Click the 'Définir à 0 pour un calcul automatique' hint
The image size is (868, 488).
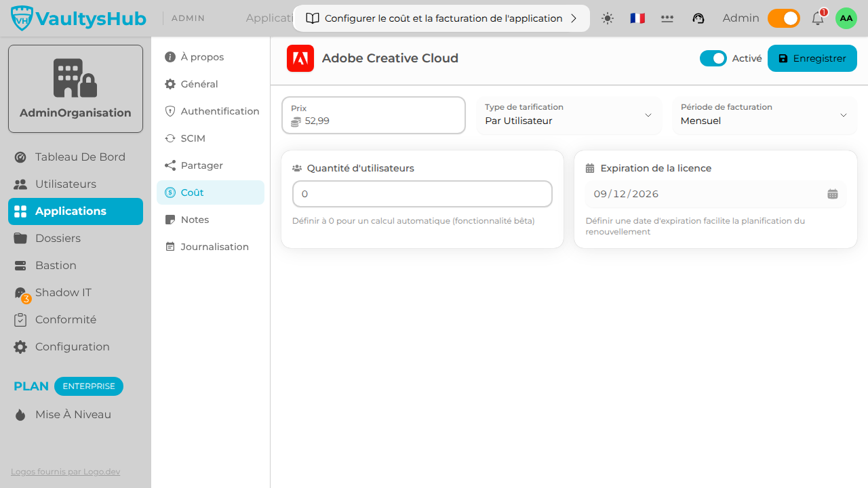pos(414,221)
